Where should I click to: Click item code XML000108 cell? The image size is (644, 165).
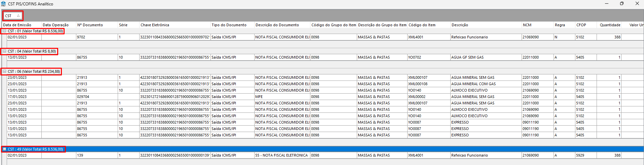click(x=429, y=84)
